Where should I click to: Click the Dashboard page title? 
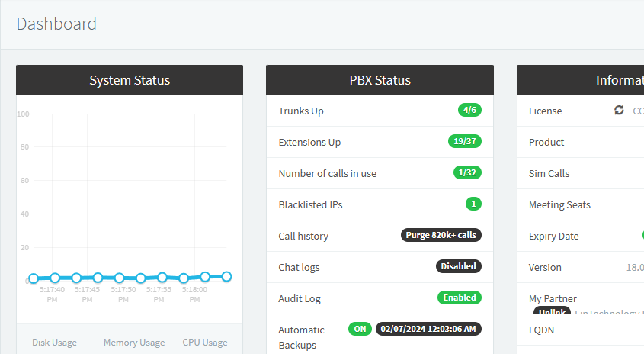(x=56, y=24)
